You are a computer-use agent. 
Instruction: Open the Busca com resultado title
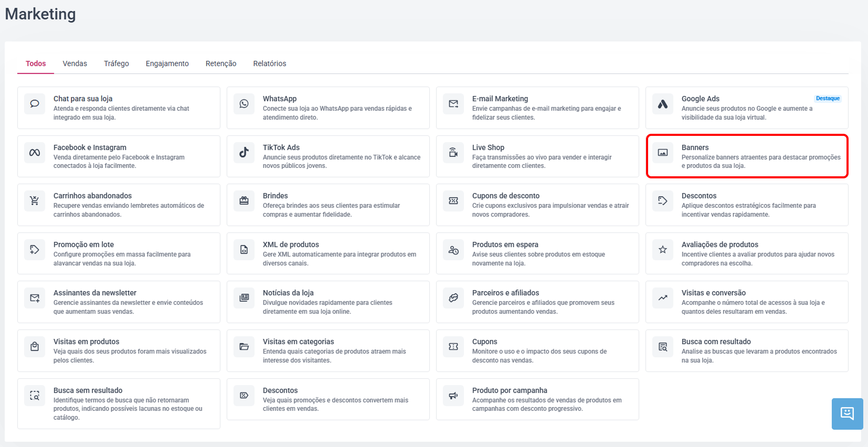click(716, 342)
